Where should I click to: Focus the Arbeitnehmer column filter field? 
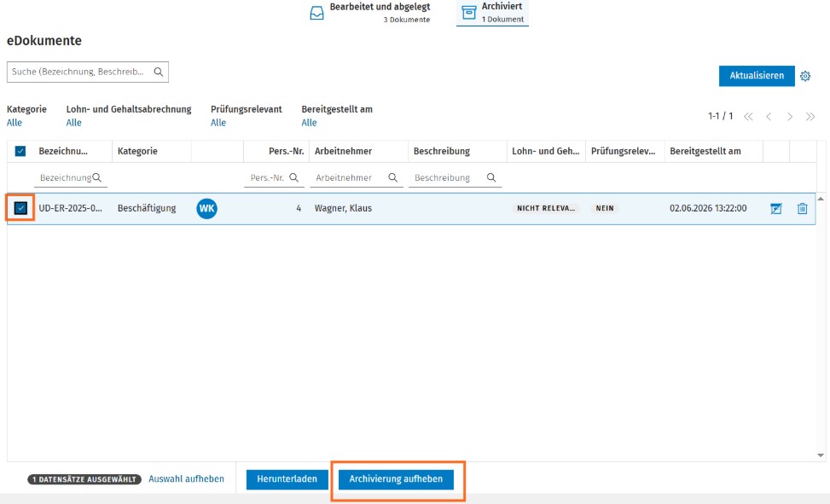[x=357, y=178]
